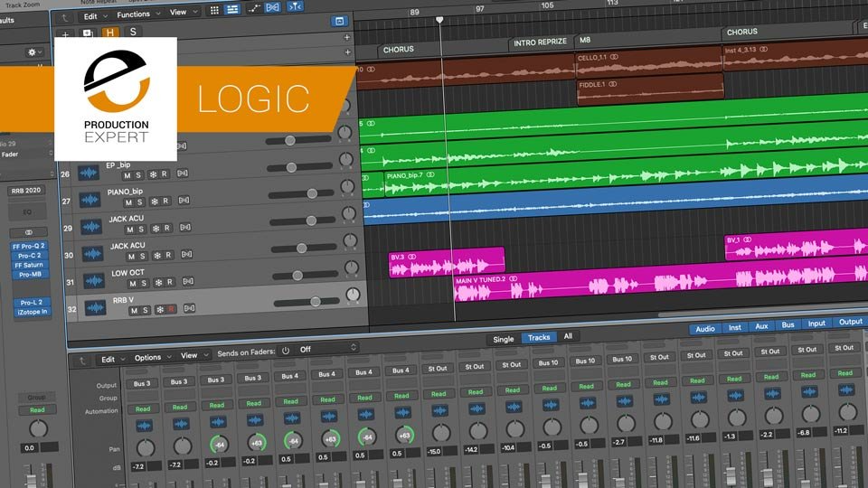Open the tracks area Edit menu
This screenshot has height=488, width=868.
(95, 16)
